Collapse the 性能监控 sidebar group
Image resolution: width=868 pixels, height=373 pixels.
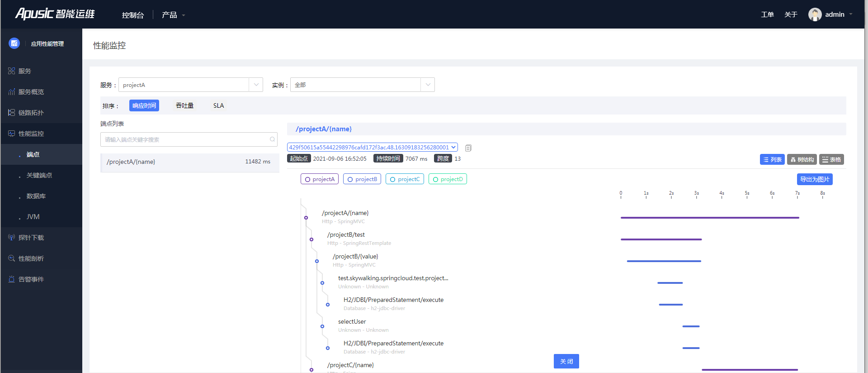coord(41,134)
